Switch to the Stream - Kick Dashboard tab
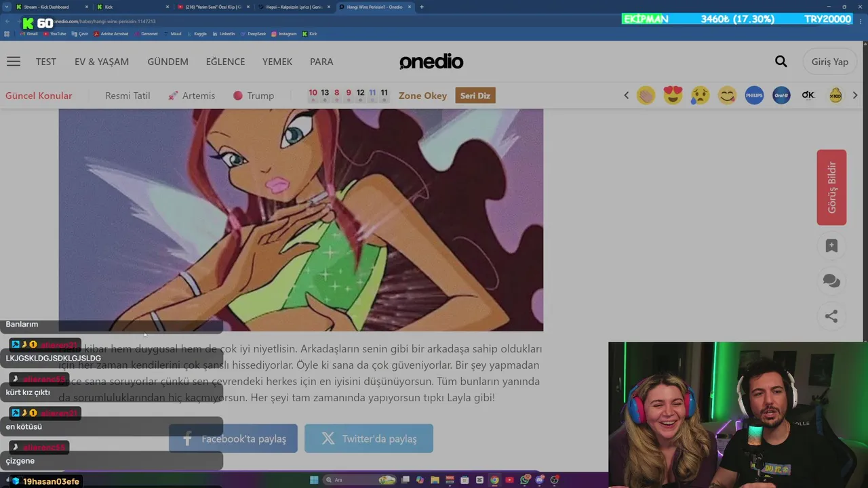 pos(52,7)
